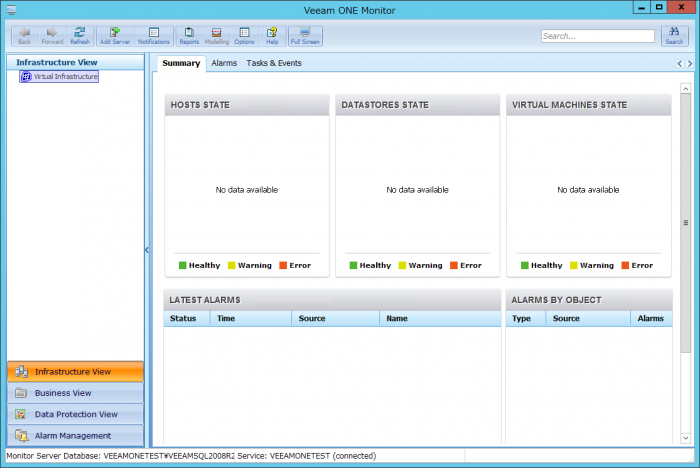Click the Monitor Server Database status bar entry
This screenshot has width=700, height=468.
click(120, 456)
